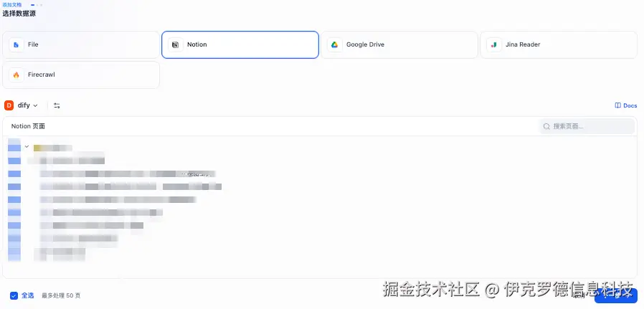Click the blue button at bottom right
The image size is (644, 309).
point(615,295)
